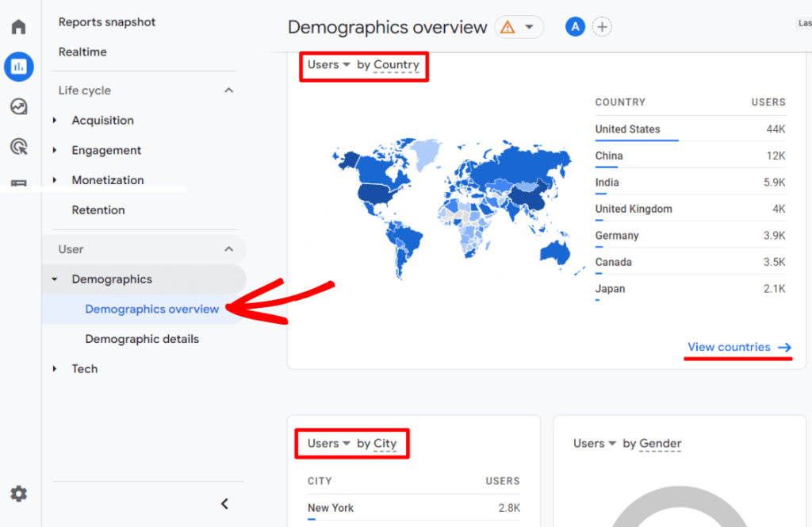This screenshot has height=527, width=812.
Task: Click the Home icon in the left navigation
Action: 17,25
